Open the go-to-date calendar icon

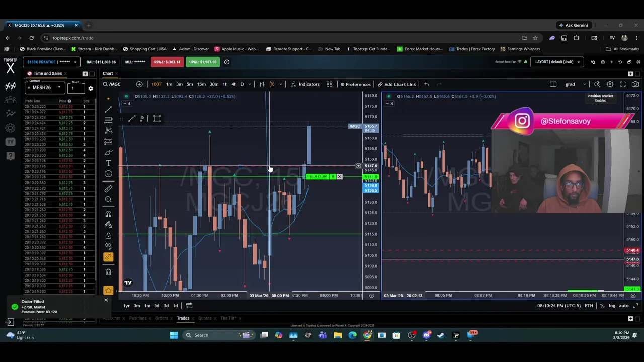tap(189, 306)
